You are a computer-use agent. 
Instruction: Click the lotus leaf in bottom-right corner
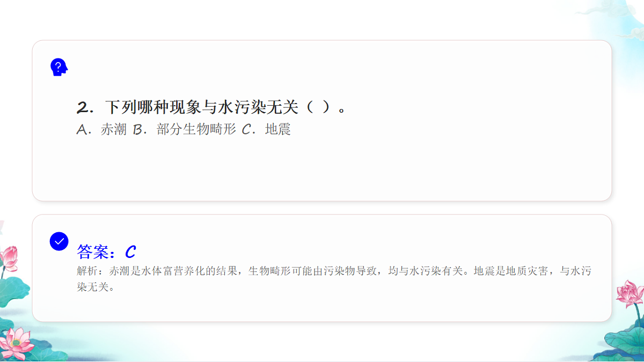pyautogui.click(x=625, y=343)
